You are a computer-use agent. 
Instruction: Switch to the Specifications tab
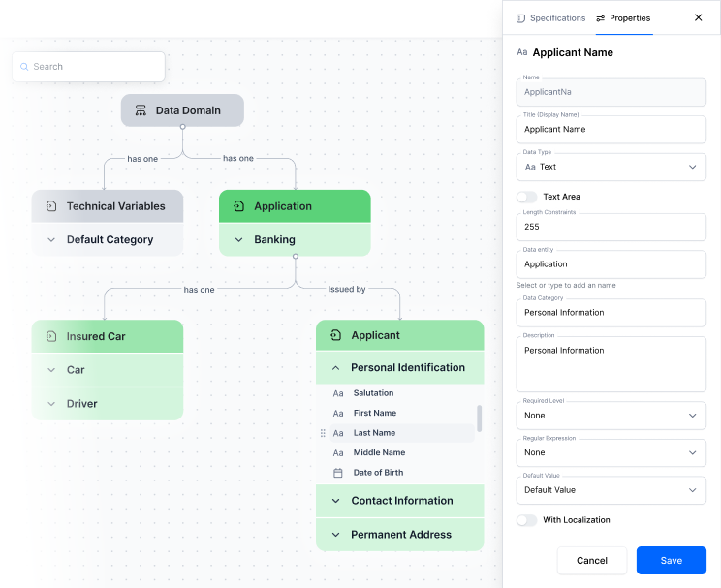[x=550, y=18]
